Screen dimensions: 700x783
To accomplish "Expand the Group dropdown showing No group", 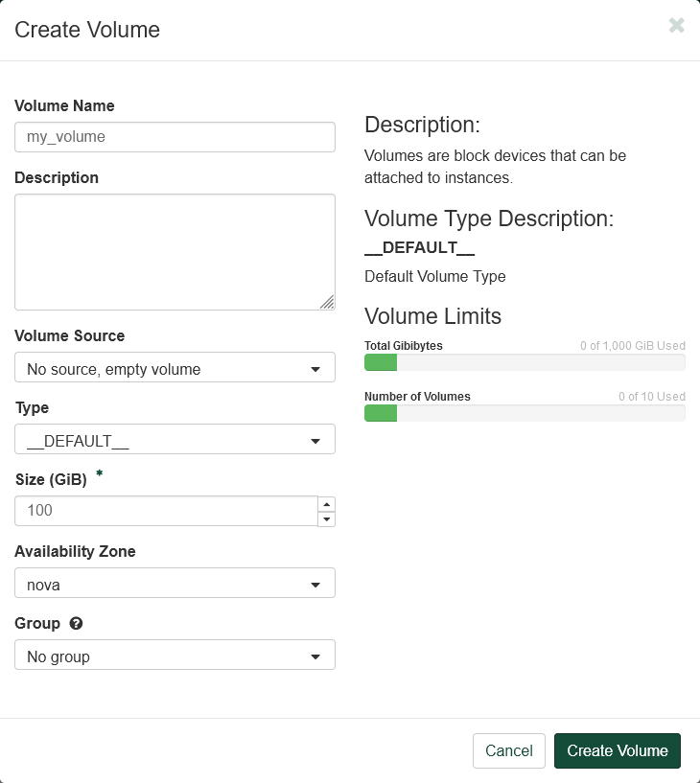I will tap(175, 656).
